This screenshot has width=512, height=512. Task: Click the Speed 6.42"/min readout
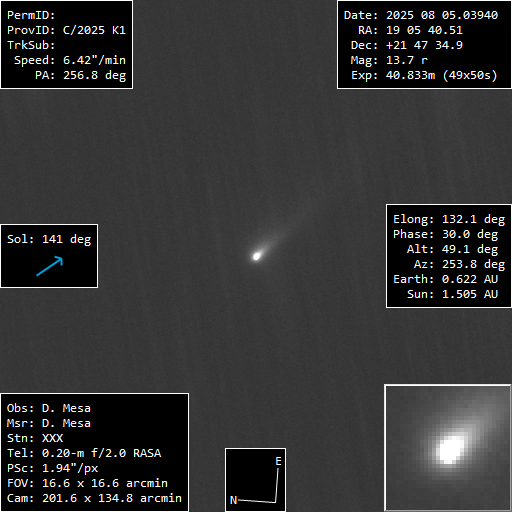coord(70,60)
